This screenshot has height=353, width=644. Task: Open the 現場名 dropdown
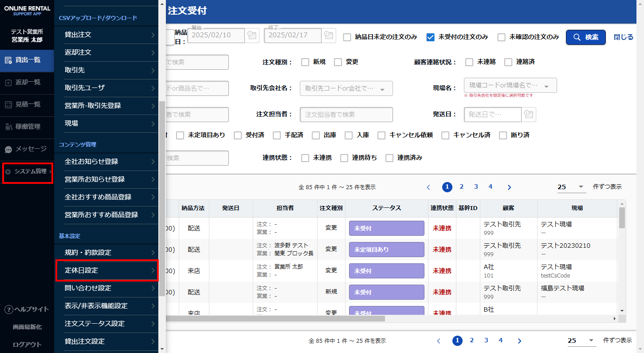(546, 86)
